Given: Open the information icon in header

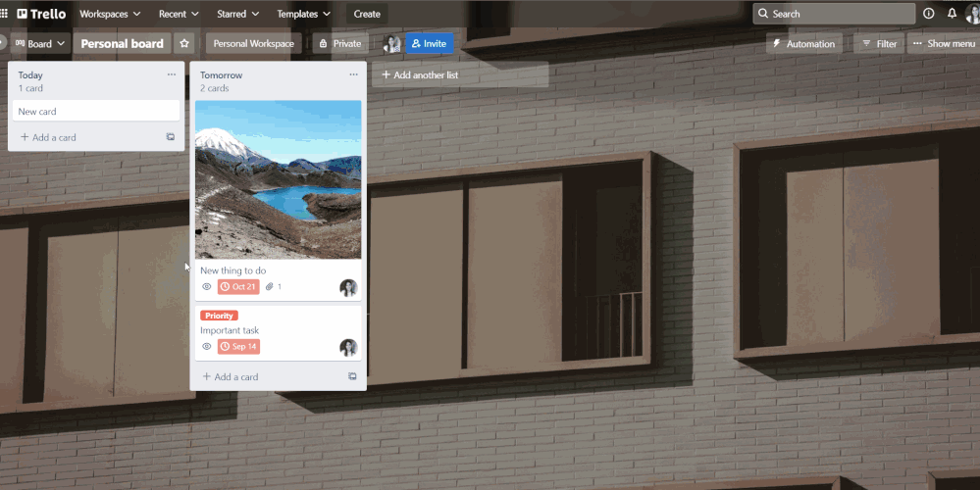Looking at the screenshot, I should (x=929, y=14).
